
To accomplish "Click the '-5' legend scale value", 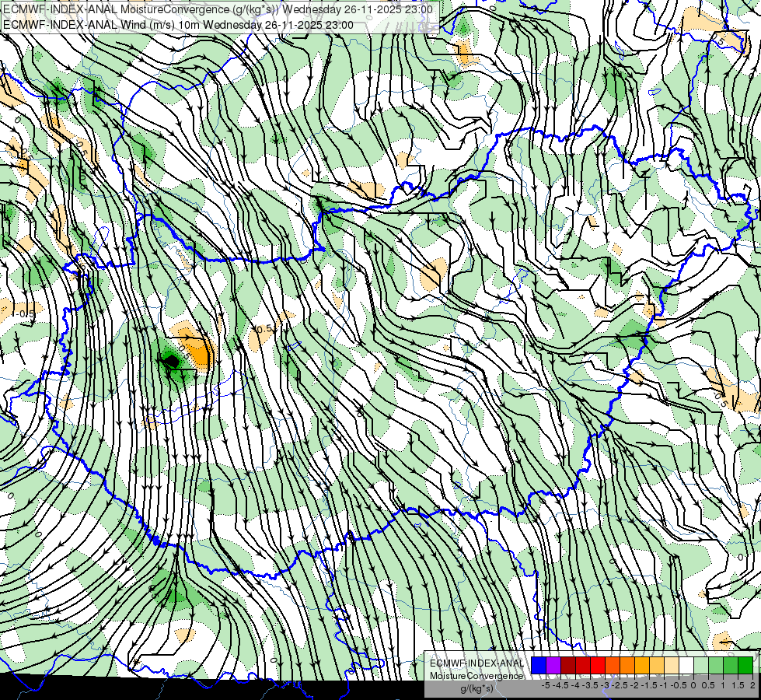I will coord(546,685).
